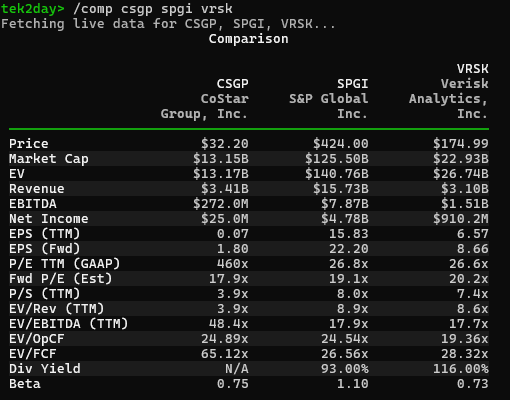This screenshot has height=400, width=510.
Task: Click forward P/E value 19.1x
Action: [348, 279]
